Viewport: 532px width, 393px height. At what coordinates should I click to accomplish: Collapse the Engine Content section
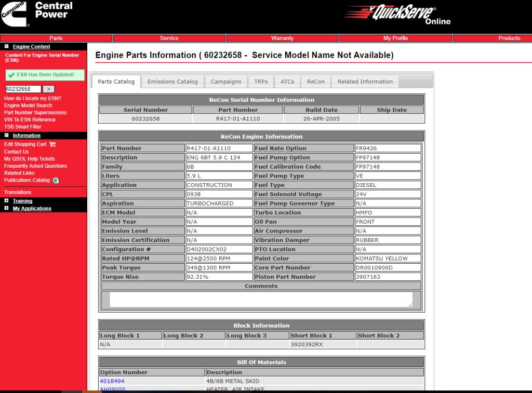pos(7,47)
